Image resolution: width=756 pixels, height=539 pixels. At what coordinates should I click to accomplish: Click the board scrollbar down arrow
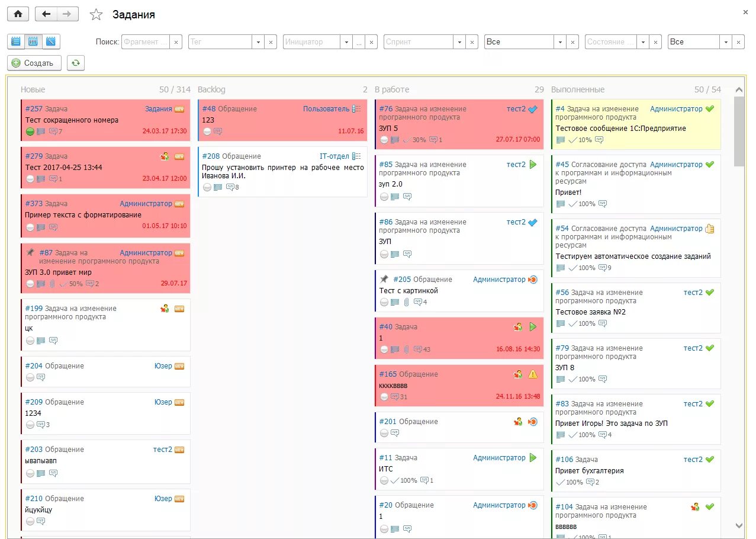pyautogui.click(x=739, y=525)
